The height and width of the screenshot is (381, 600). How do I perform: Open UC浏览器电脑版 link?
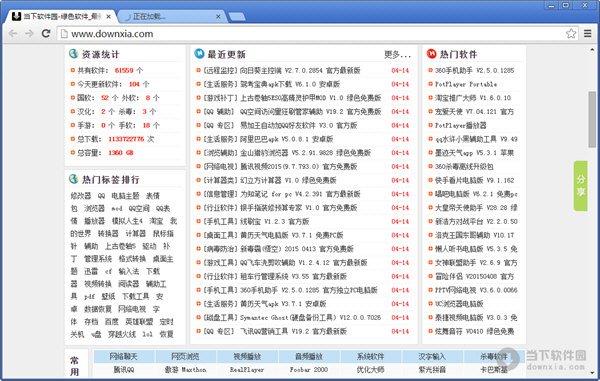point(459,304)
